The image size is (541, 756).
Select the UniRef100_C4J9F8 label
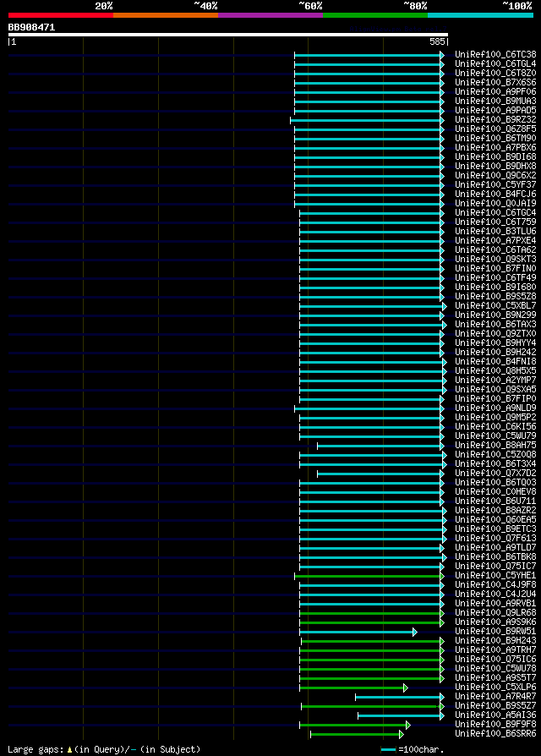pos(495,584)
